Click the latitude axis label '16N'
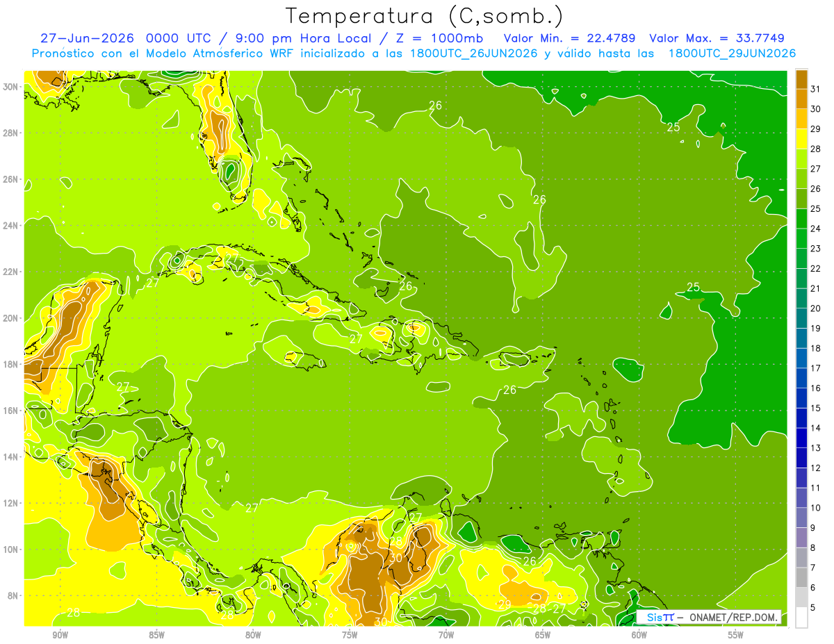The image size is (834, 644). tap(10, 411)
